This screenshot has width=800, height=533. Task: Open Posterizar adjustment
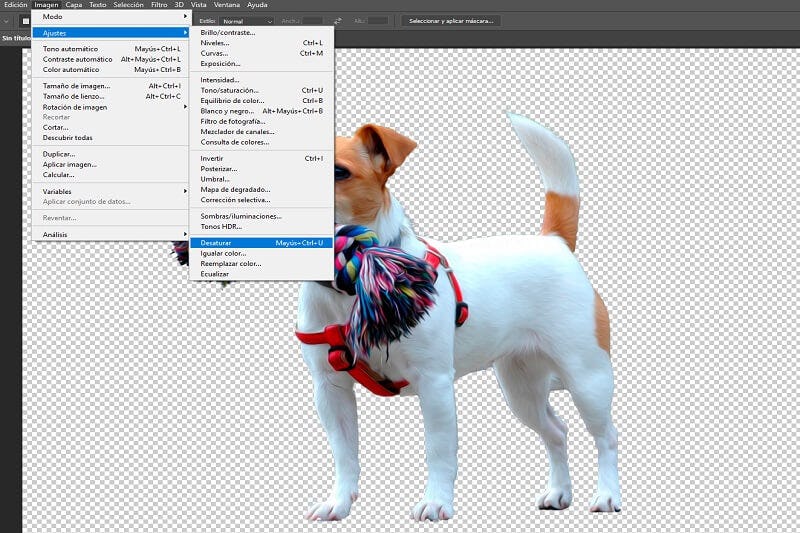pyautogui.click(x=261, y=169)
